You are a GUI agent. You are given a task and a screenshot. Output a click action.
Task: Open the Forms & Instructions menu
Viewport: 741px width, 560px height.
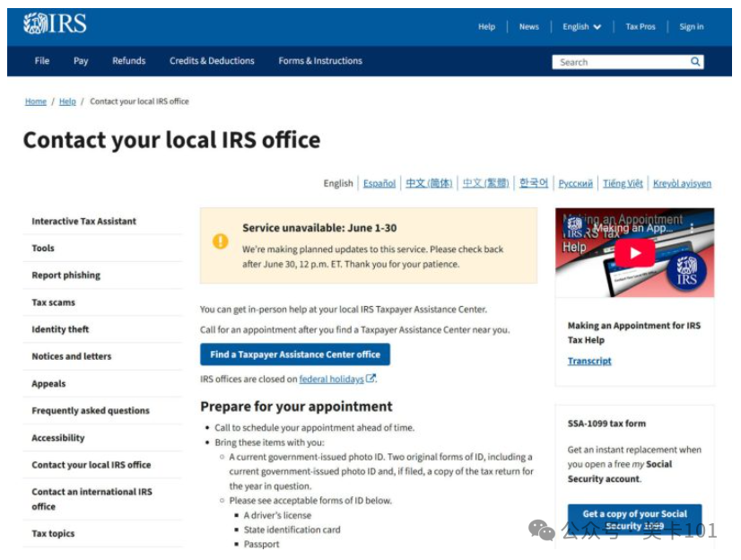320,60
